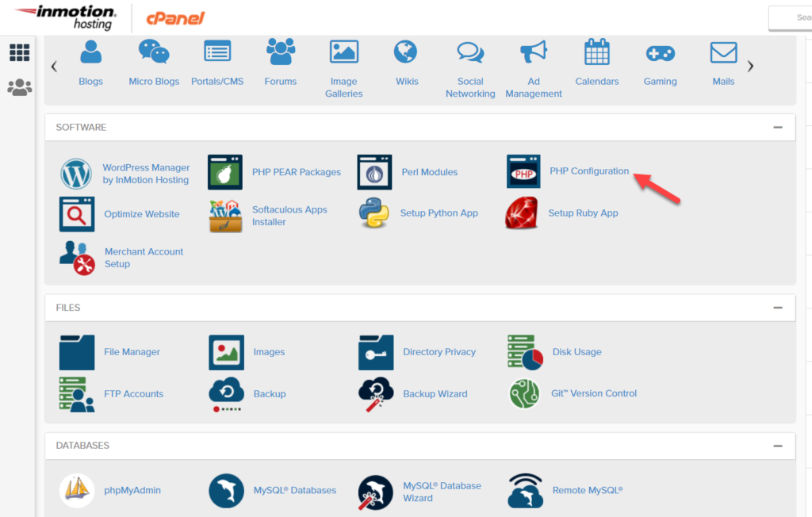Open the PHP Configuration icon
The height and width of the screenshot is (517, 812).
tap(523, 171)
